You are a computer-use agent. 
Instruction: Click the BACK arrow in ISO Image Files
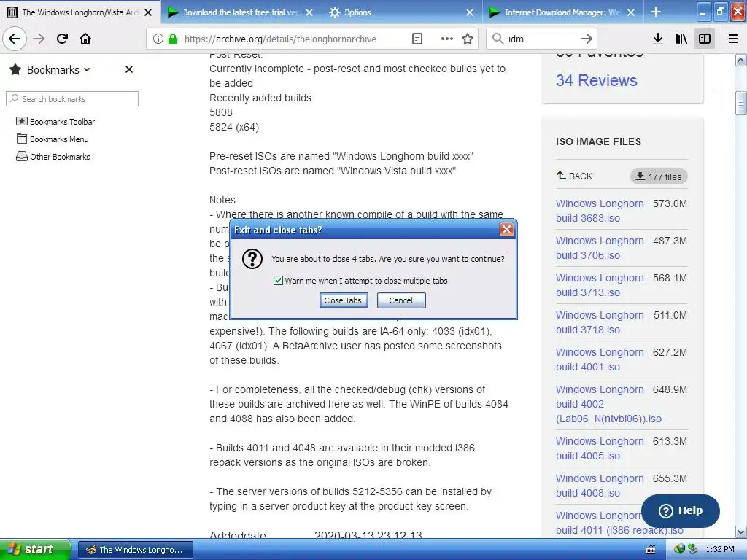coord(561,176)
